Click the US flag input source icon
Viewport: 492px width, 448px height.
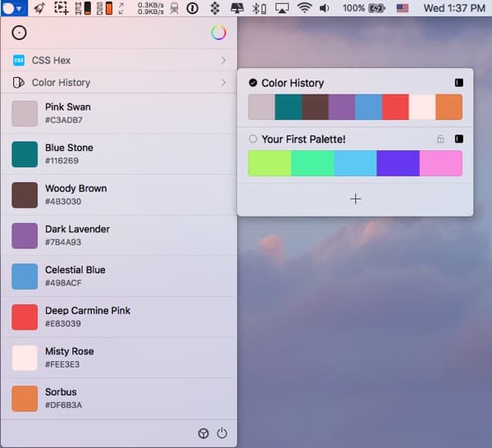click(403, 8)
